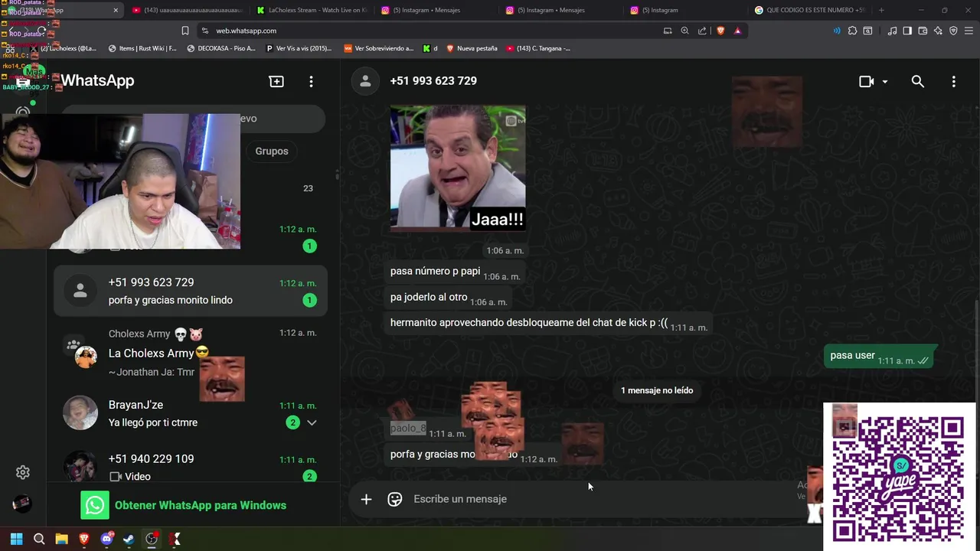
Task: Bookmark this page icon
Action: click(x=185, y=31)
